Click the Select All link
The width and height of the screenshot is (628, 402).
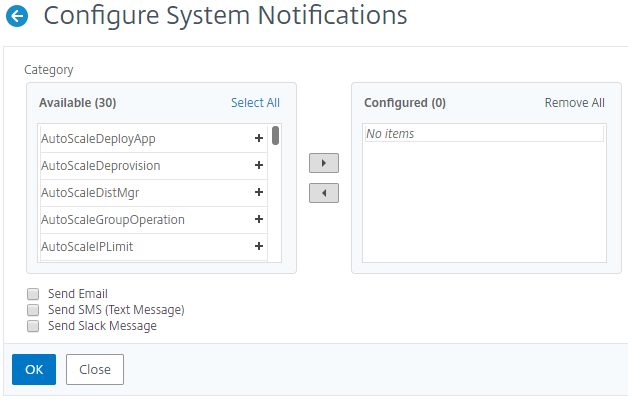pos(255,103)
